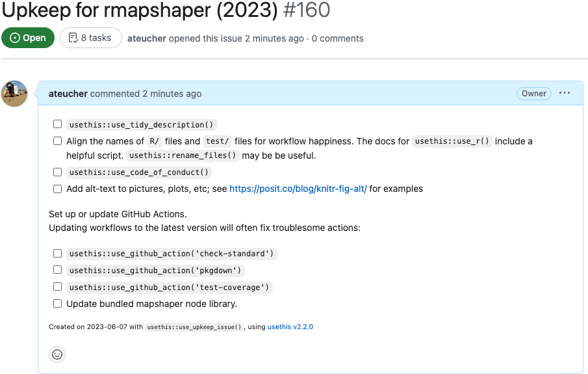Click the '0 comments' text

[337, 38]
